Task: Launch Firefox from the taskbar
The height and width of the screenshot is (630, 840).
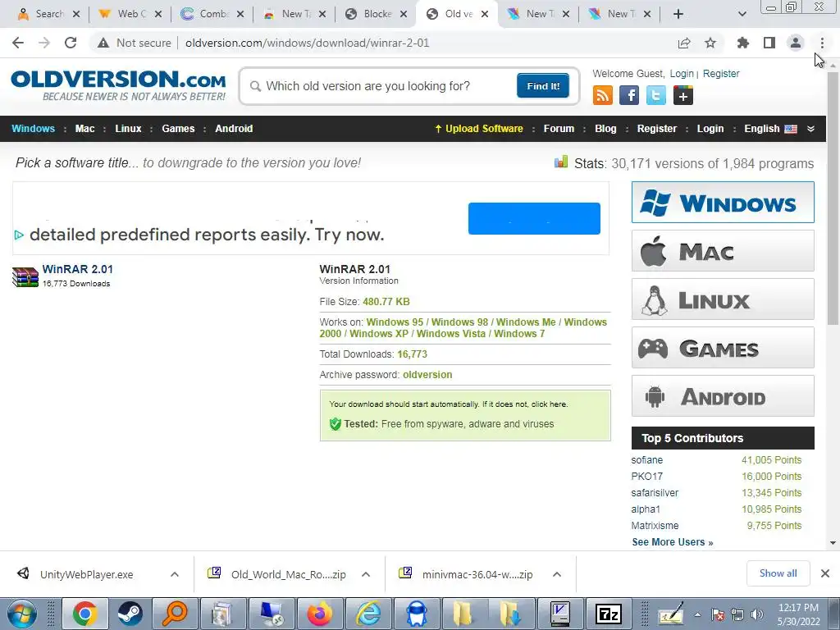Action: pyautogui.click(x=319, y=614)
